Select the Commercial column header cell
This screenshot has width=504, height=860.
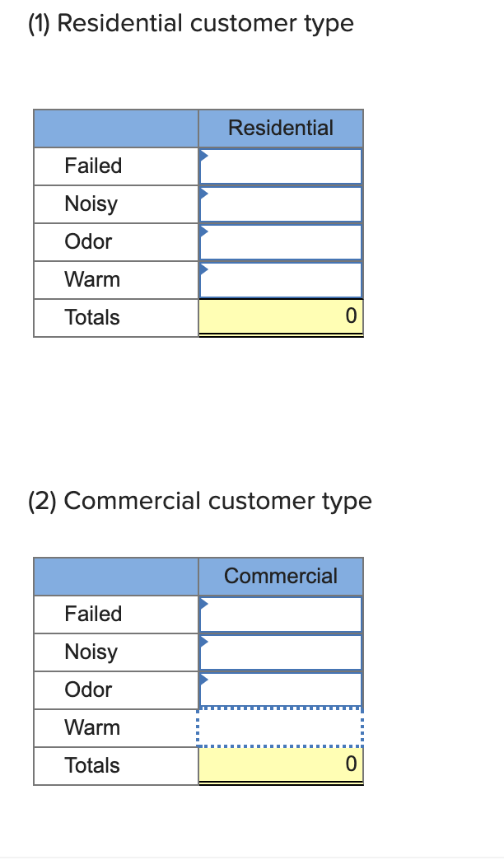(x=280, y=576)
